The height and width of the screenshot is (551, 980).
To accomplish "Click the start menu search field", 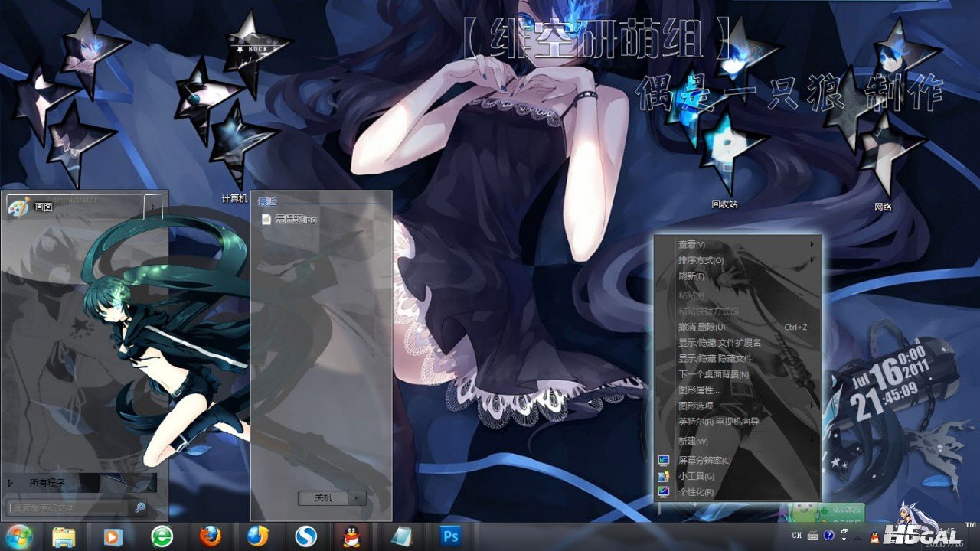I will pos(69,507).
